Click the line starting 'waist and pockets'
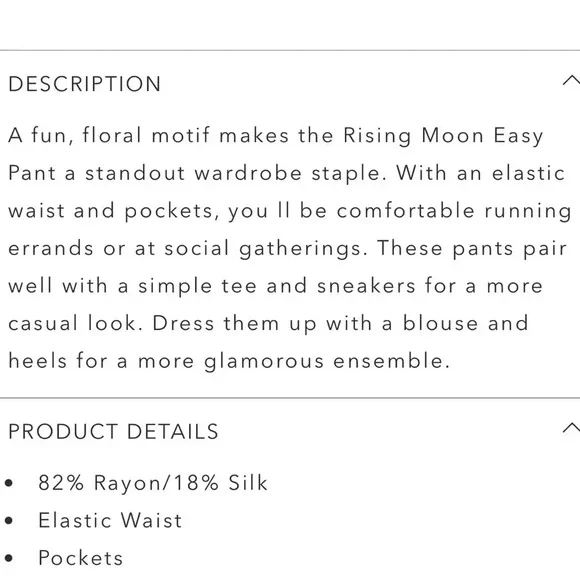The image size is (580, 580). point(290,211)
